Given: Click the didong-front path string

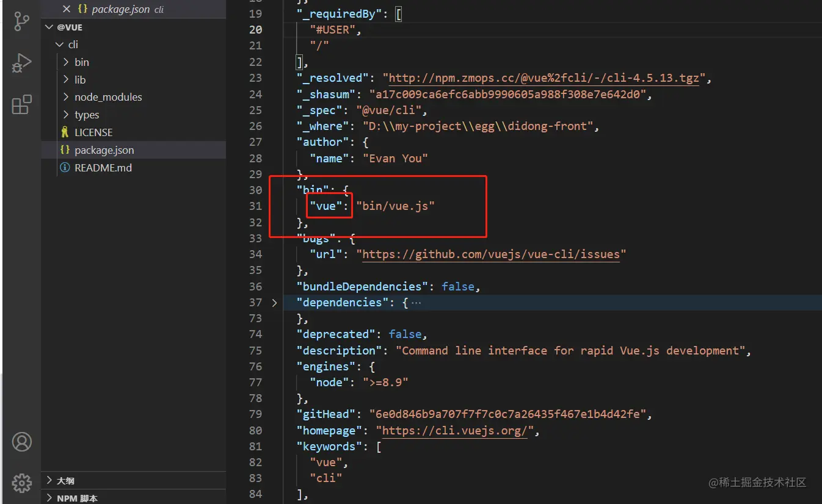Looking at the screenshot, I should (478, 126).
